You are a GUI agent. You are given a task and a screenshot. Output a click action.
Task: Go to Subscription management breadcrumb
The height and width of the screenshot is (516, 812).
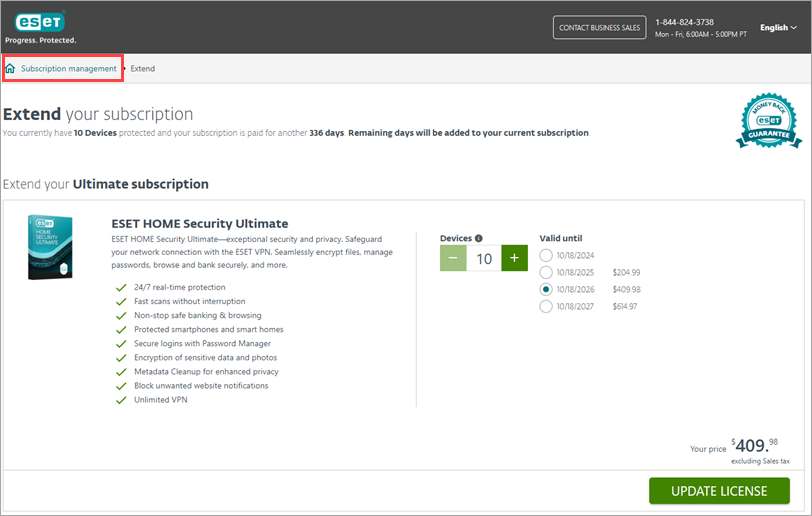pyautogui.click(x=68, y=69)
